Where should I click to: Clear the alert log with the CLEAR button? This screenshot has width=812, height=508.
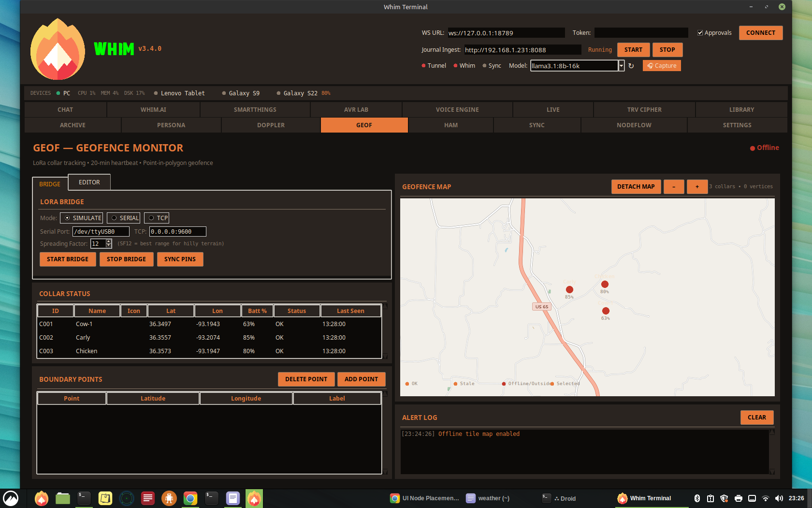click(x=757, y=418)
